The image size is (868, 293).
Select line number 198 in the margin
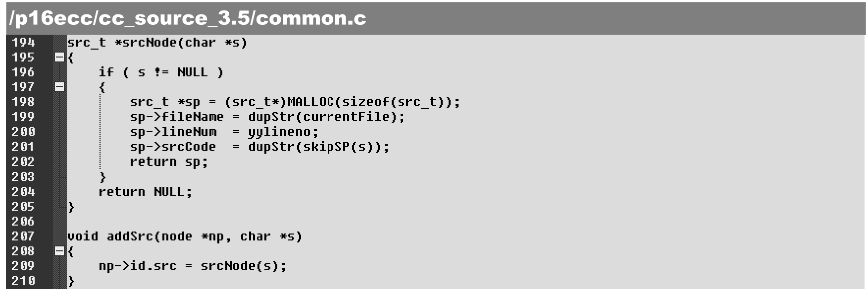[x=23, y=102]
